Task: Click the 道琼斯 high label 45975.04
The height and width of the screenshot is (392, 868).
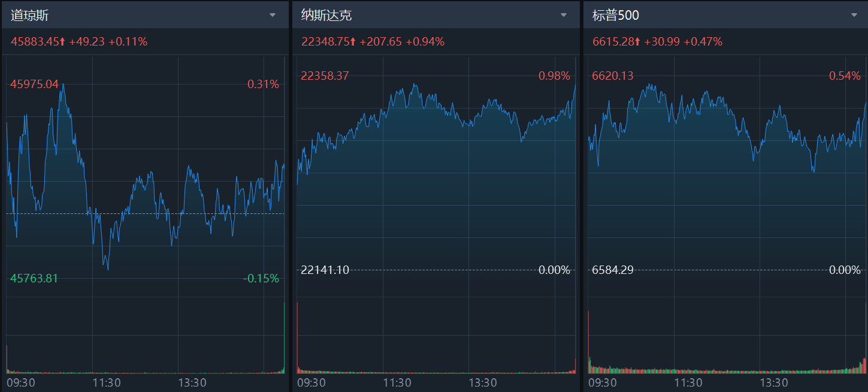Action: pos(34,85)
